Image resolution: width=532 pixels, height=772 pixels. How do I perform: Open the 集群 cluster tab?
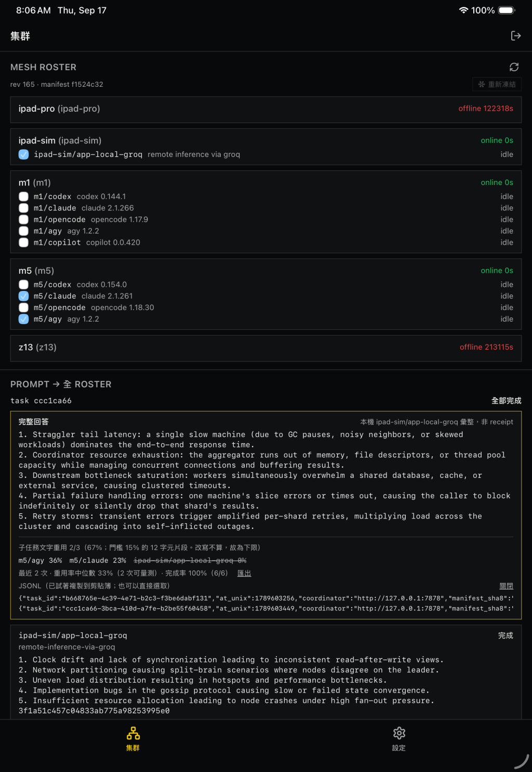click(x=133, y=739)
